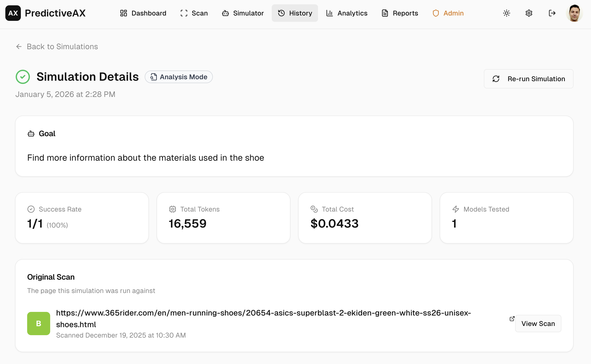
Task: Open the Scan page
Action: point(194,13)
